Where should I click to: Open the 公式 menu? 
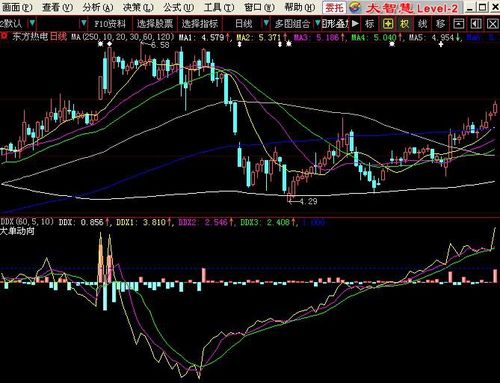point(179,7)
